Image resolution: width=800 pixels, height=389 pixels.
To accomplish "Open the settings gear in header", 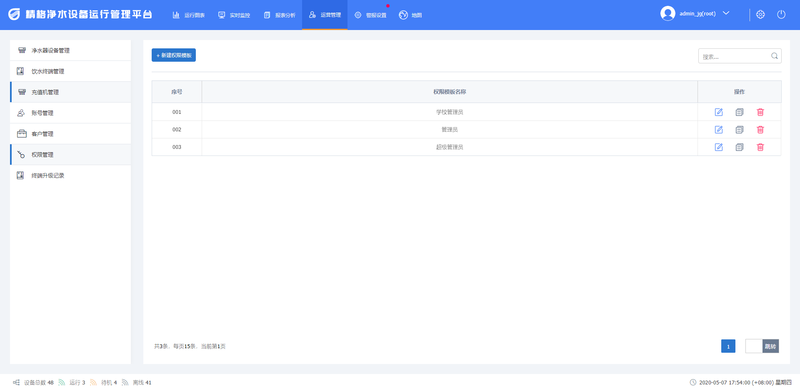I will tap(760, 15).
